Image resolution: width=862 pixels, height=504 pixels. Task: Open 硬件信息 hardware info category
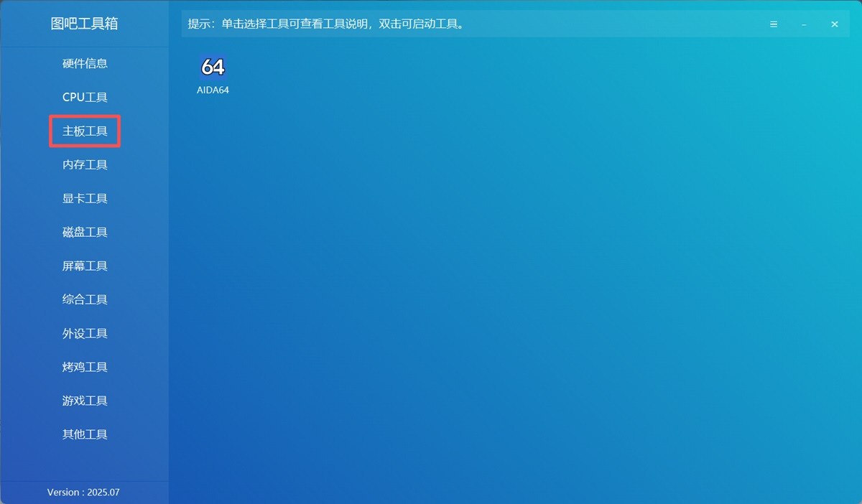84,63
